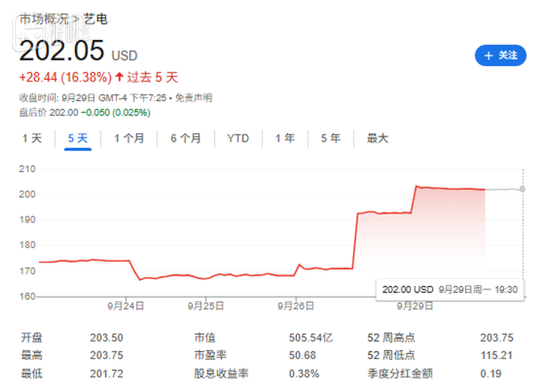The height and width of the screenshot is (392, 546).
Task: Show the 最大 time range
Action: coord(377,138)
